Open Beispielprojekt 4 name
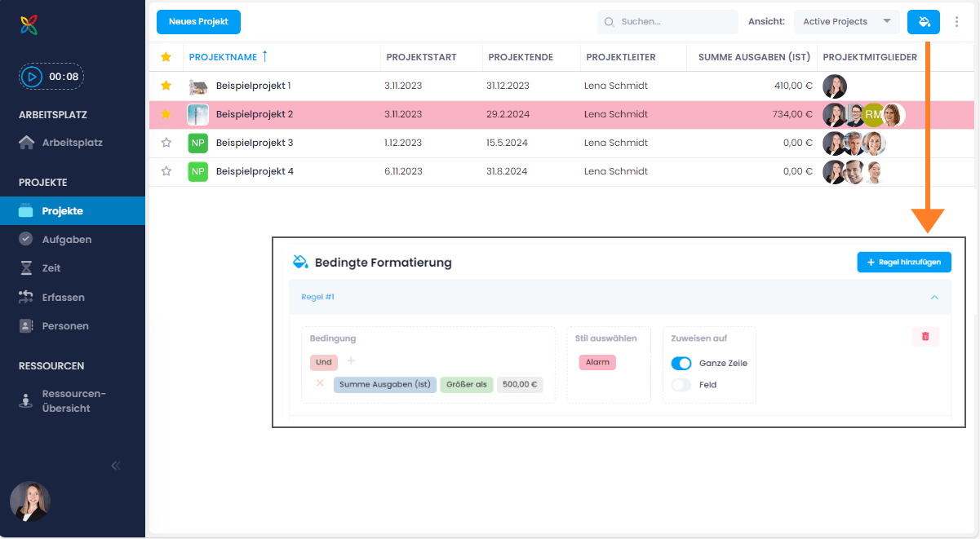Screen dimensions: 980x539 [x=255, y=171]
